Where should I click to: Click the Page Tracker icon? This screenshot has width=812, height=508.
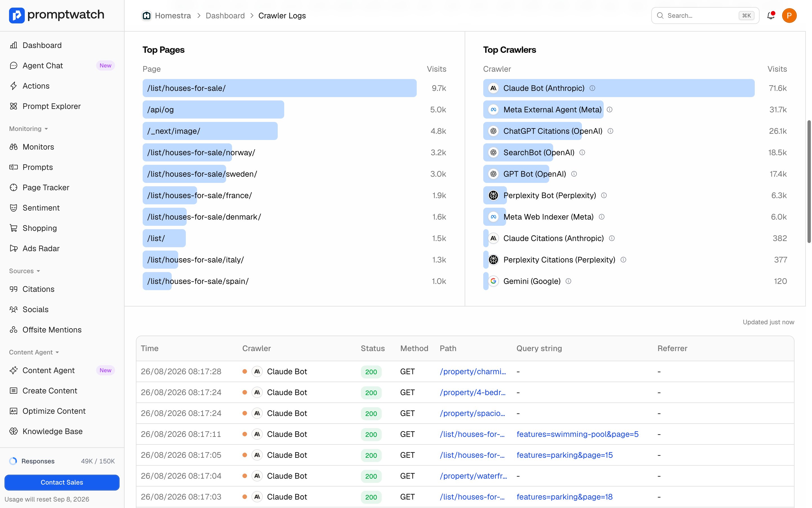[14, 187]
